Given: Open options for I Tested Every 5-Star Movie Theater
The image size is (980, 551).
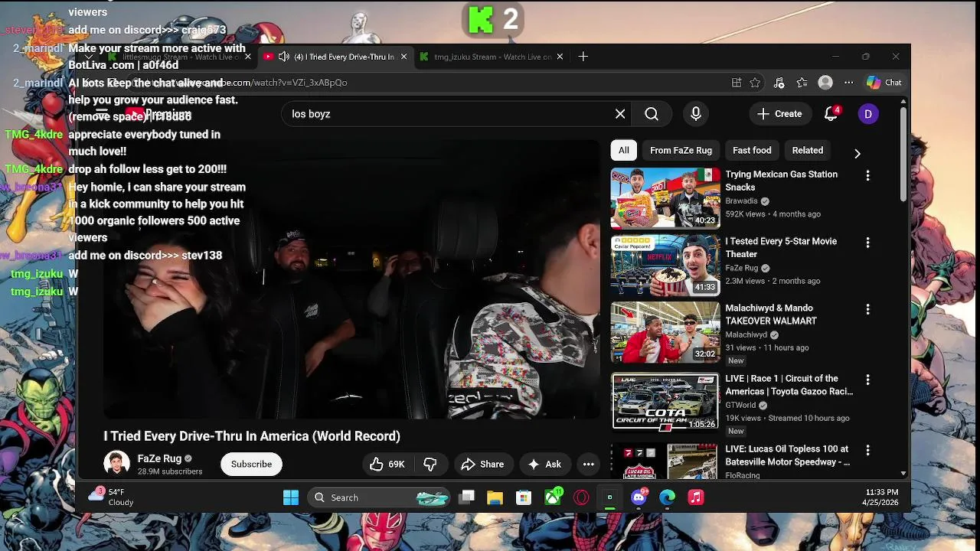Looking at the screenshot, I should 867,243.
